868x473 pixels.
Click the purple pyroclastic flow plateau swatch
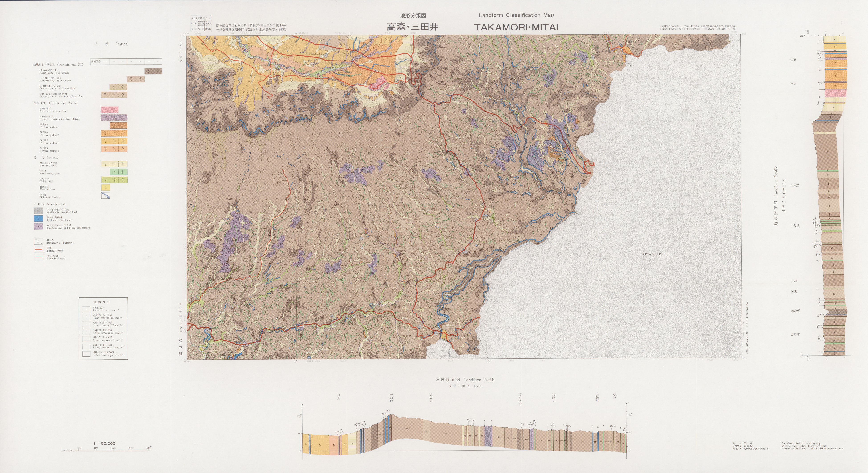tap(114, 117)
